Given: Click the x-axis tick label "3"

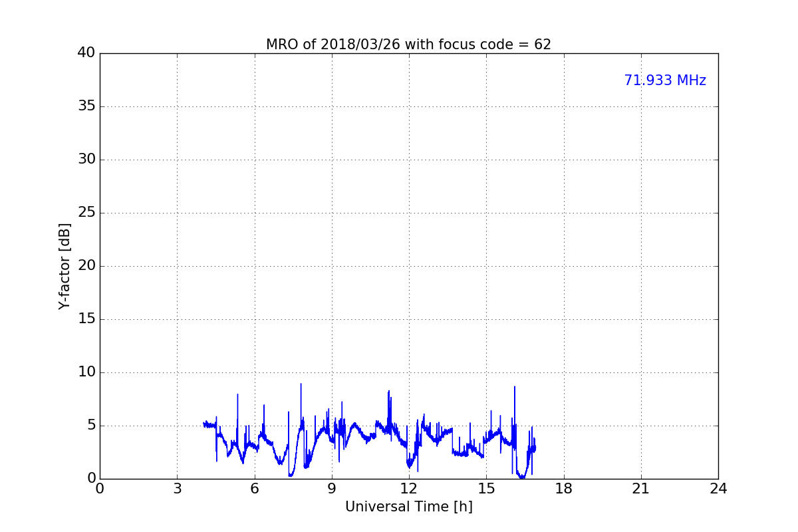Looking at the screenshot, I should click(177, 489).
